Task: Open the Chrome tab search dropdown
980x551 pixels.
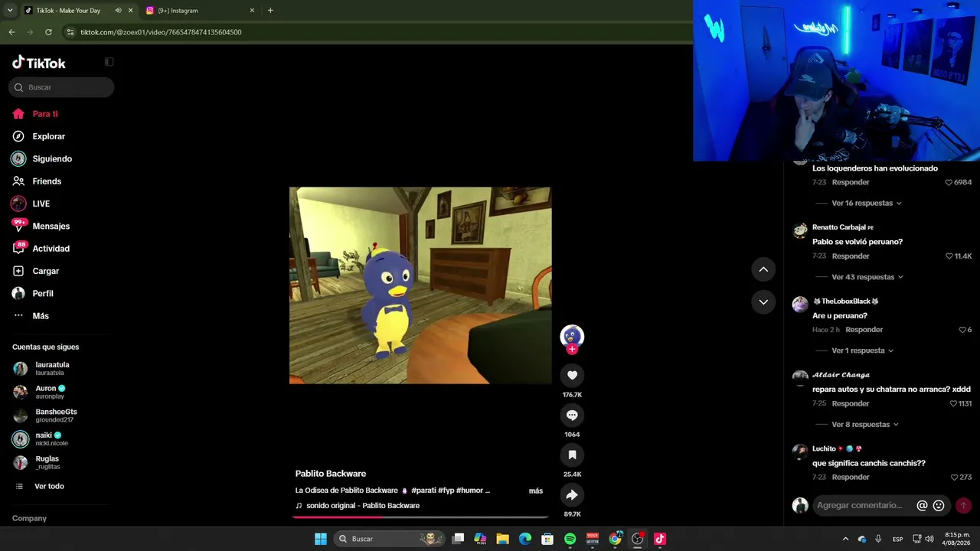Action: click(x=10, y=11)
